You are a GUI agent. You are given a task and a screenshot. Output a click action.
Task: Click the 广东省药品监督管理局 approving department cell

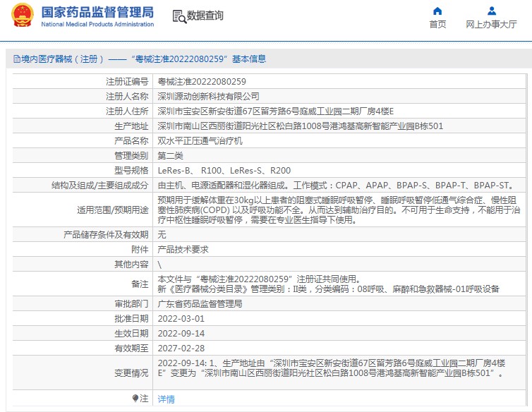click(x=339, y=304)
